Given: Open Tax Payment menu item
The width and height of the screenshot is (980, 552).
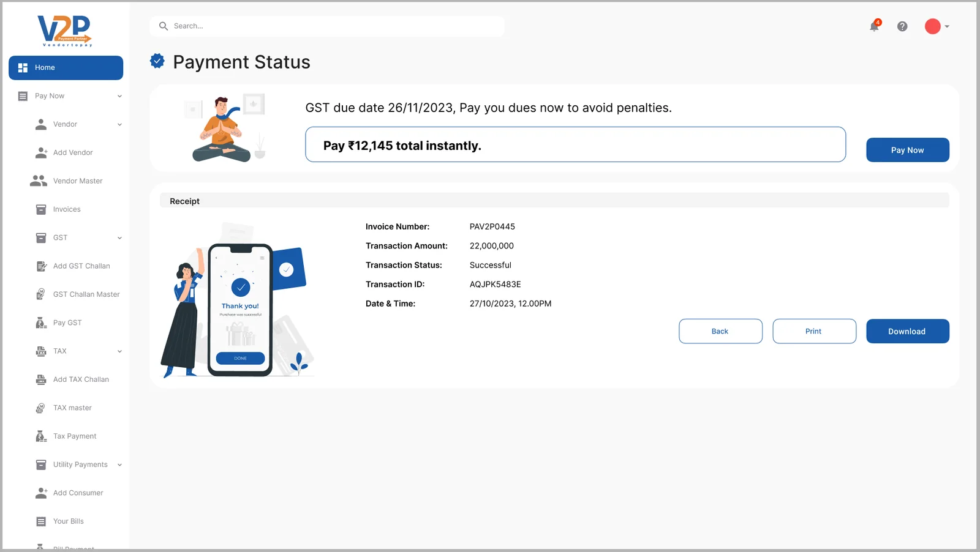Looking at the screenshot, I should [x=75, y=436].
